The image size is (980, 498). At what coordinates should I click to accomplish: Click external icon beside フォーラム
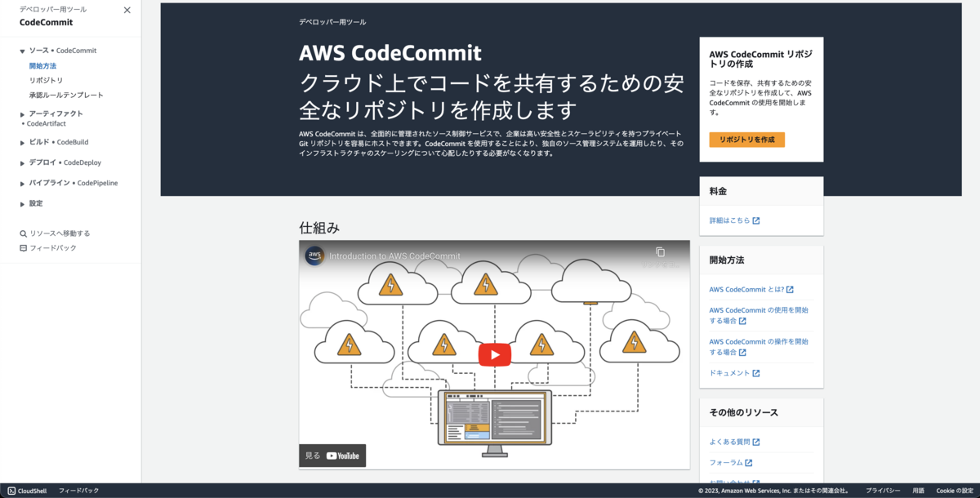click(x=748, y=463)
